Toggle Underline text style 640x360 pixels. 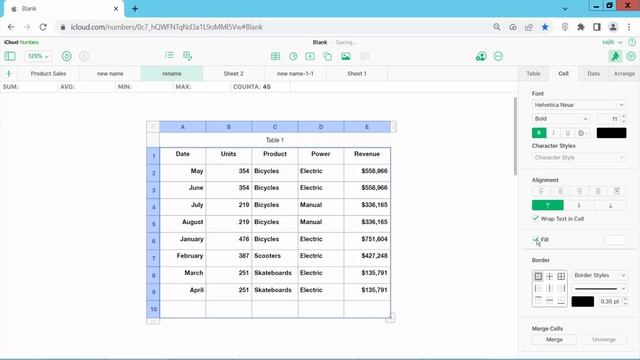point(567,133)
